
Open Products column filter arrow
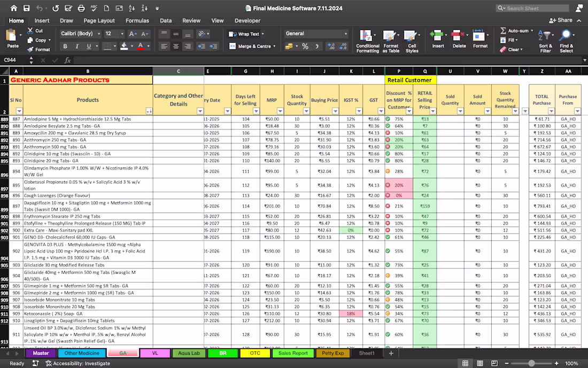(x=149, y=111)
